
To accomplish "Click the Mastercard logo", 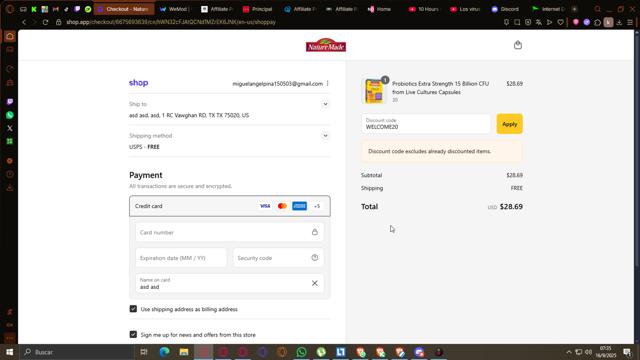I will tap(282, 206).
